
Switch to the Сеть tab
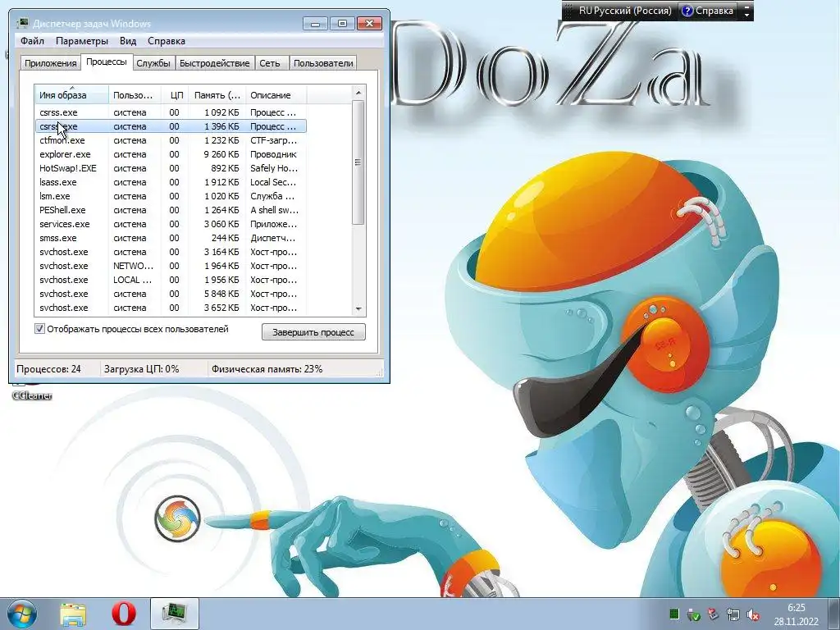tap(270, 63)
